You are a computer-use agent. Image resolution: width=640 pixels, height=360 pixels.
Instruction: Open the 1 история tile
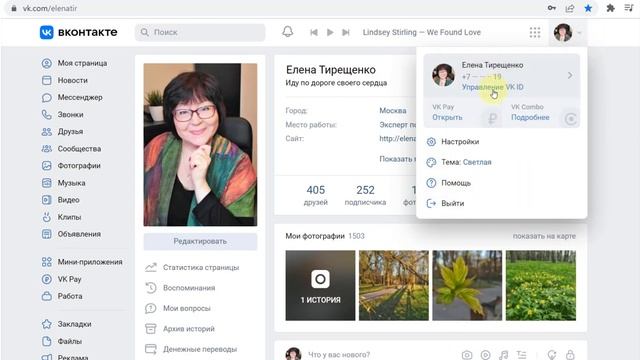(320, 285)
